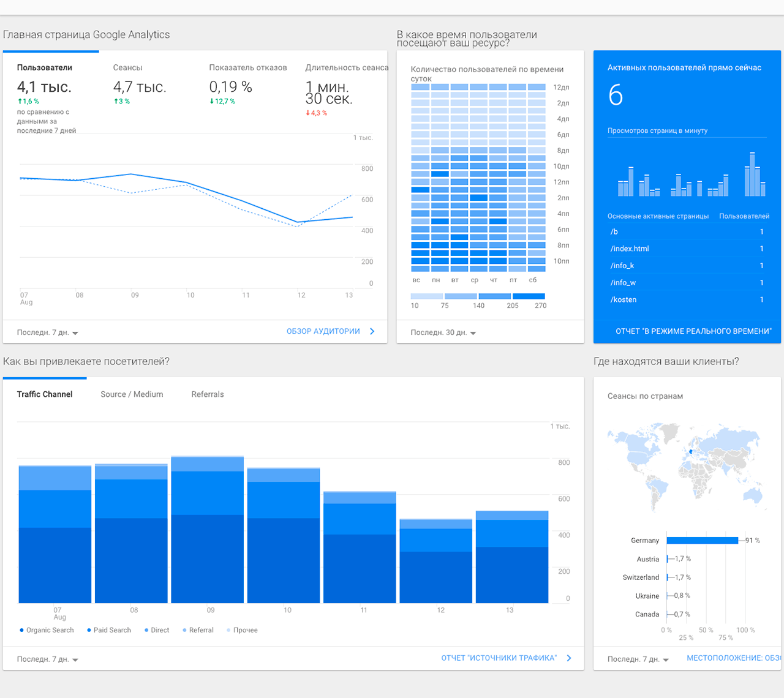The height and width of the screenshot is (698, 784).
Task: Open the period dropdown in the countries card
Action: click(638, 659)
